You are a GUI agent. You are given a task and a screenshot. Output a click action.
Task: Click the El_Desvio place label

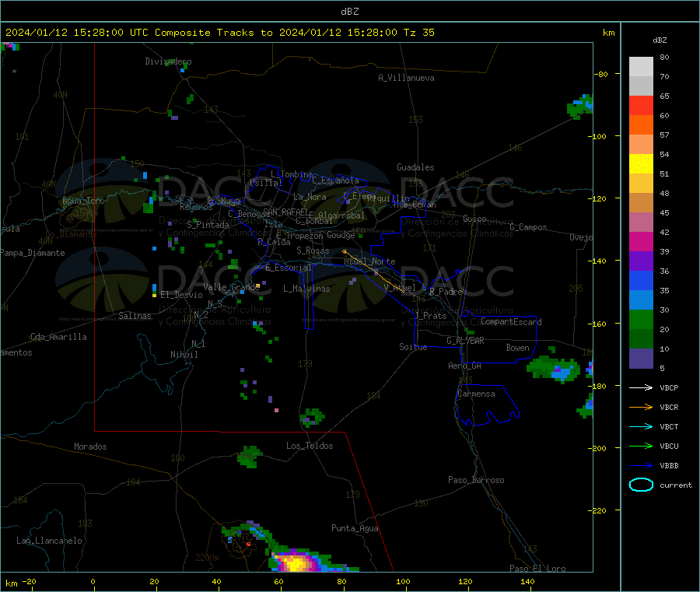click(181, 295)
